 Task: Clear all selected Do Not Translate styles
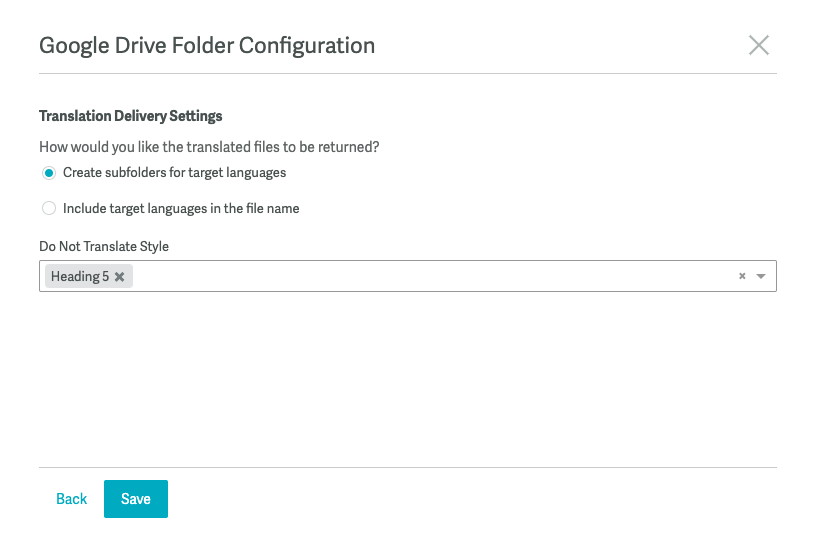pyautogui.click(x=742, y=276)
